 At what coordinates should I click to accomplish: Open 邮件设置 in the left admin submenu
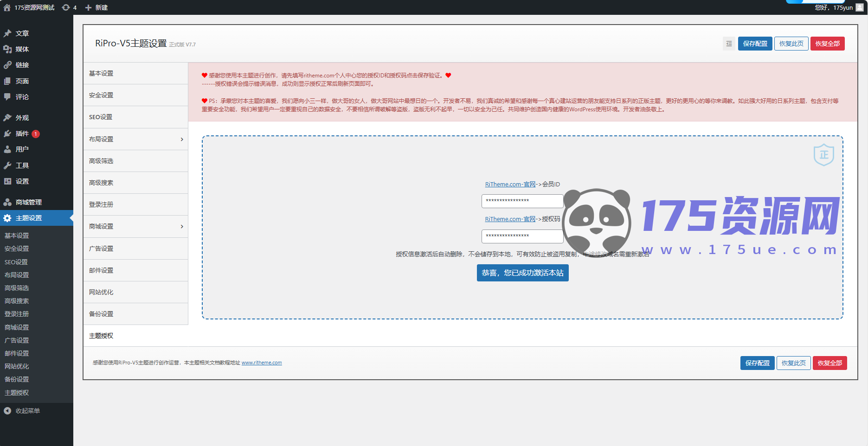[17, 353]
